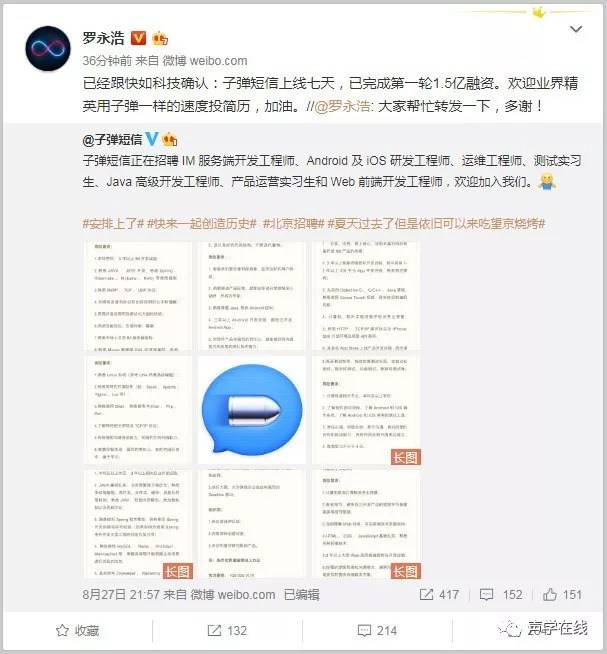Add this post to 收藏 favorites
The width and height of the screenshot is (607, 654).
click(x=78, y=630)
